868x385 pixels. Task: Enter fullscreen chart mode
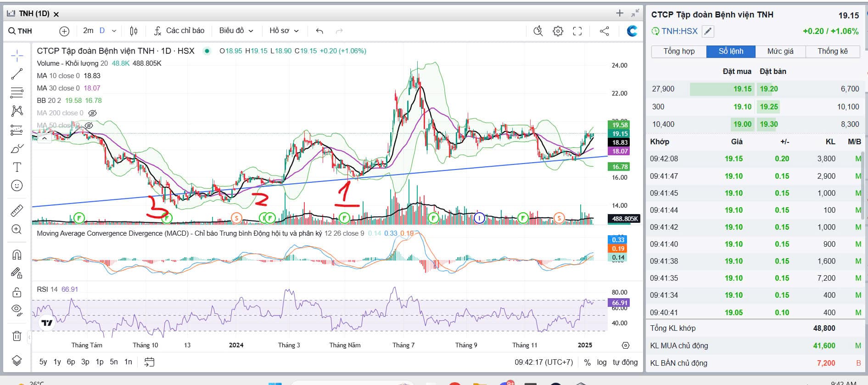(x=577, y=31)
